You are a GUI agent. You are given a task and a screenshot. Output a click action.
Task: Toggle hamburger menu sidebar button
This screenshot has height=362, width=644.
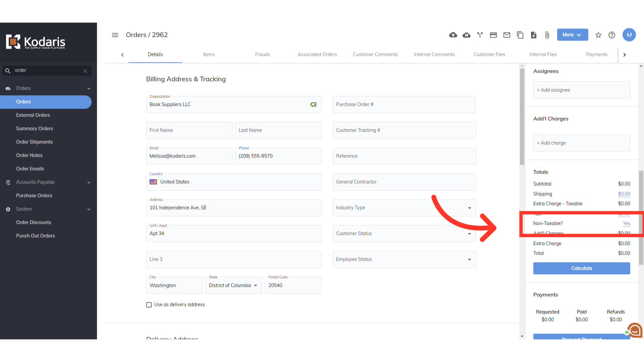pyautogui.click(x=115, y=35)
